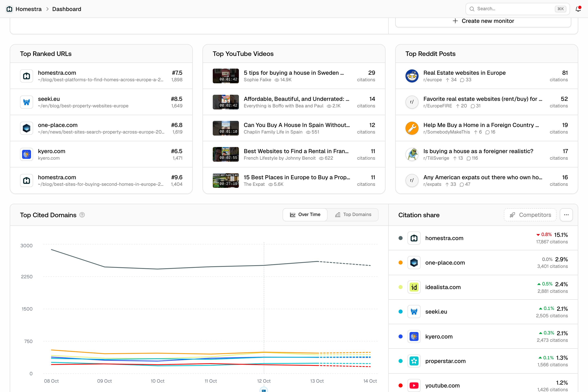The width and height of the screenshot is (588, 392).
Task: Click the r/SomebodyMakeThis wrench avatar
Action: coord(412,128)
